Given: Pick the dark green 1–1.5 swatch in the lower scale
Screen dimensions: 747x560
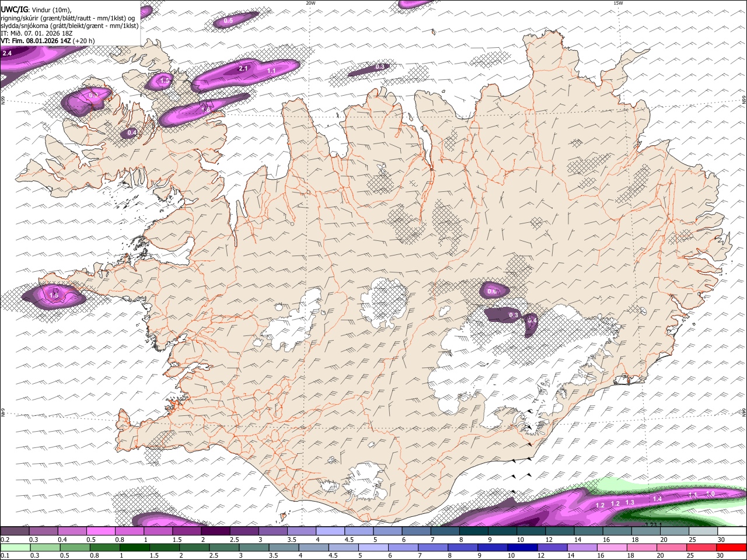Looking at the screenshot, I should [134, 548].
